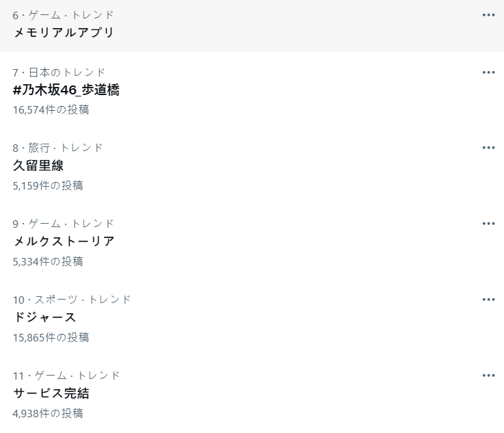Click the three-dot menu beside #乃木坂46_歩道橋
The height and width of the screenshot is (433, 504).
488,72
